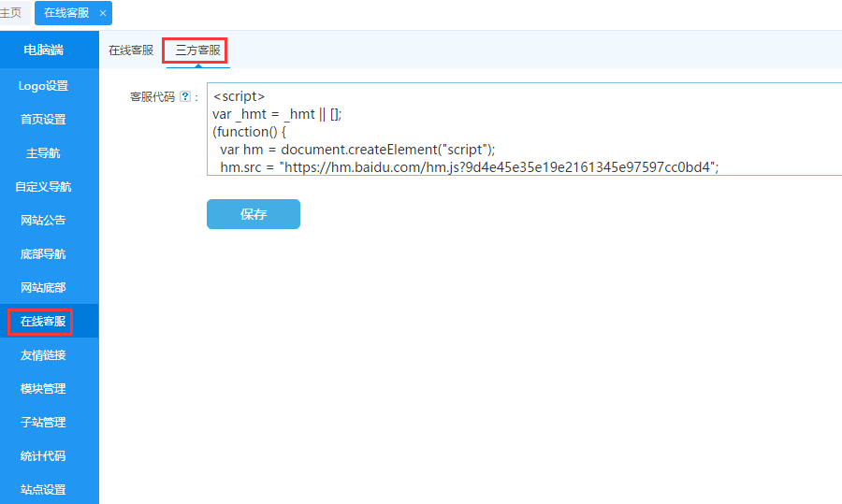
Task: Open 友情链接 menu item
Action: point(44,355)
